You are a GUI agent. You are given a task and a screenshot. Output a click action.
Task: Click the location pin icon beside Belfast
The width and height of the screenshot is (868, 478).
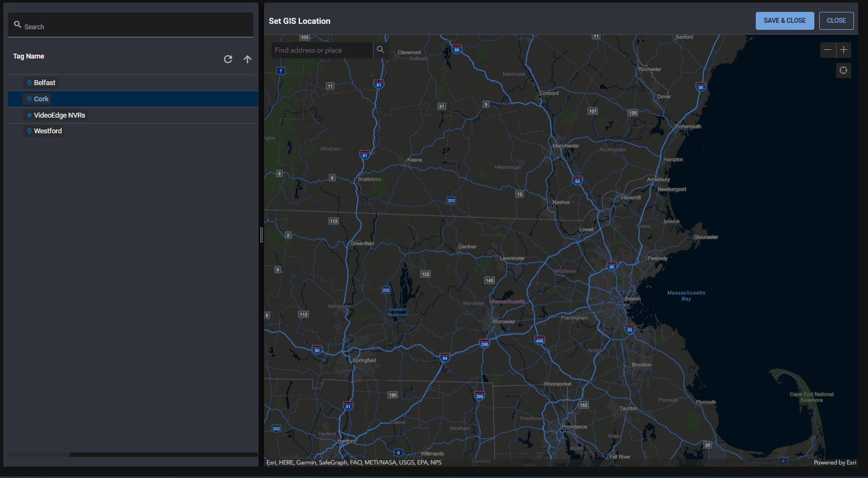click(x=29, y=83)
